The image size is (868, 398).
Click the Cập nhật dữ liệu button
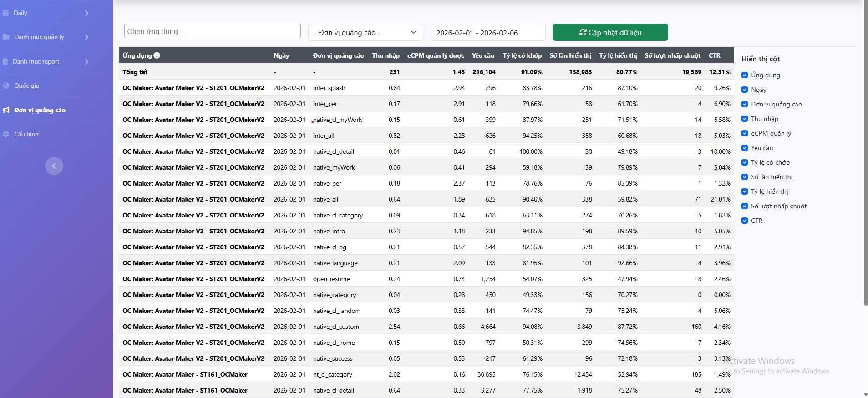point(610,32)
